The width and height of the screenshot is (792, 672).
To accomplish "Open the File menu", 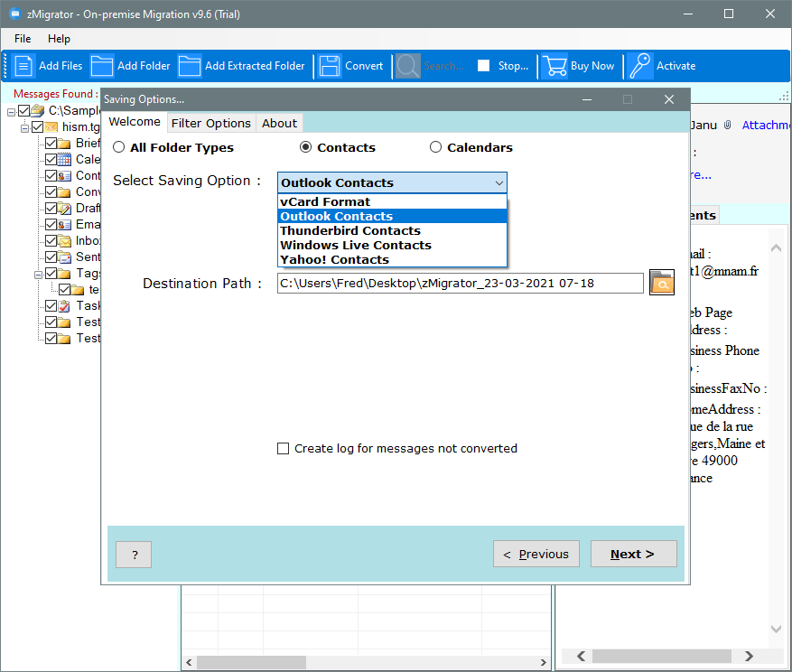I will (23, 39).
